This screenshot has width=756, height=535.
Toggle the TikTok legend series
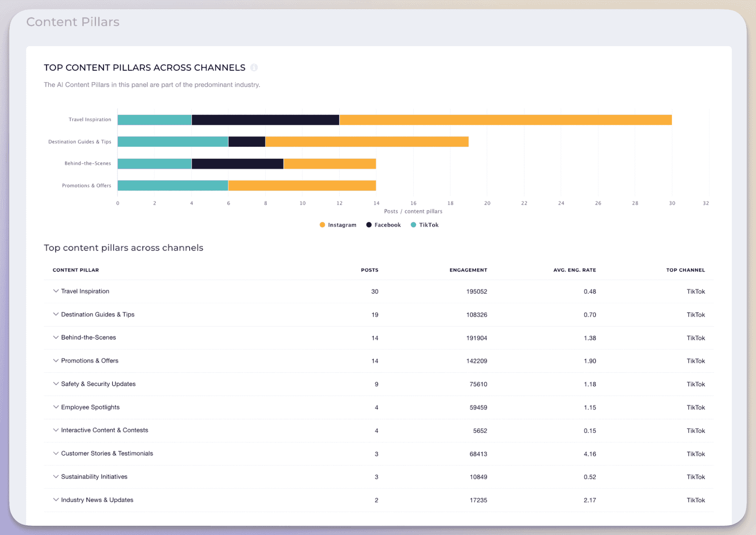point(425,225)
